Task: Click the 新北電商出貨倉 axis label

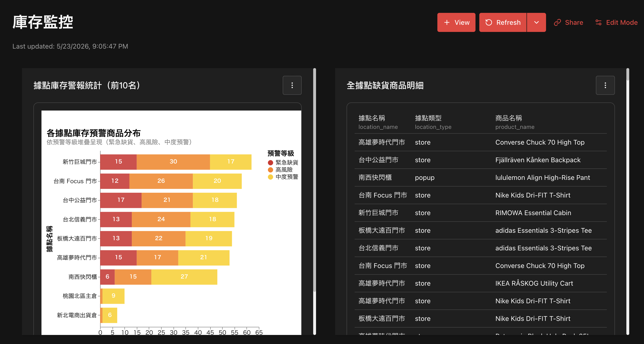Action: (x=77, y=315)
